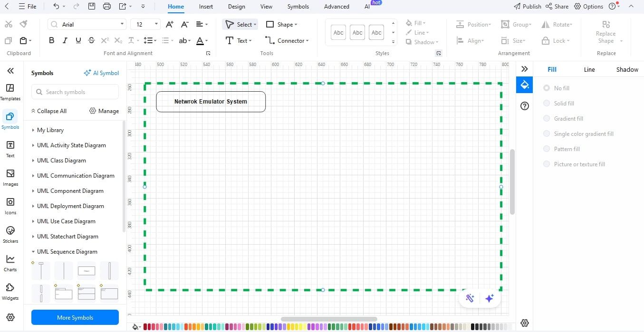Viewport: 644px width, 332px height.
Task: Open the Line tab in right panel
Action: tap(589, 69)
